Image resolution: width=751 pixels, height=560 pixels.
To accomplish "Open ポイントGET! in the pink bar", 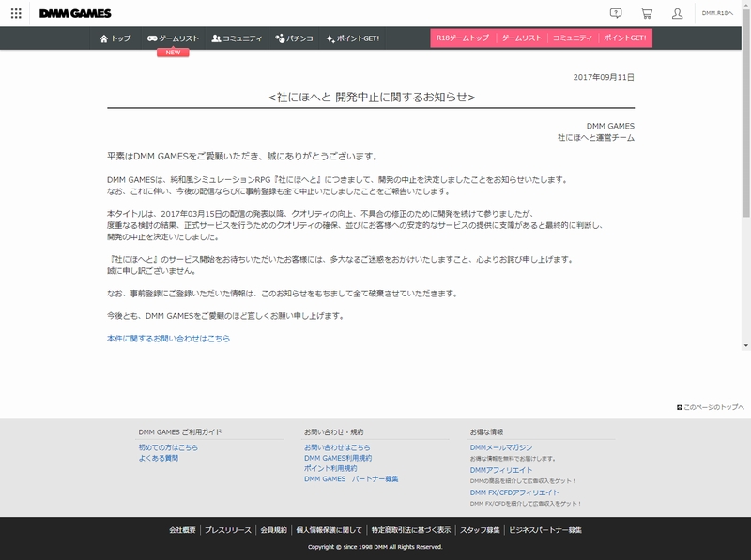I will click(x=625, y=38).
